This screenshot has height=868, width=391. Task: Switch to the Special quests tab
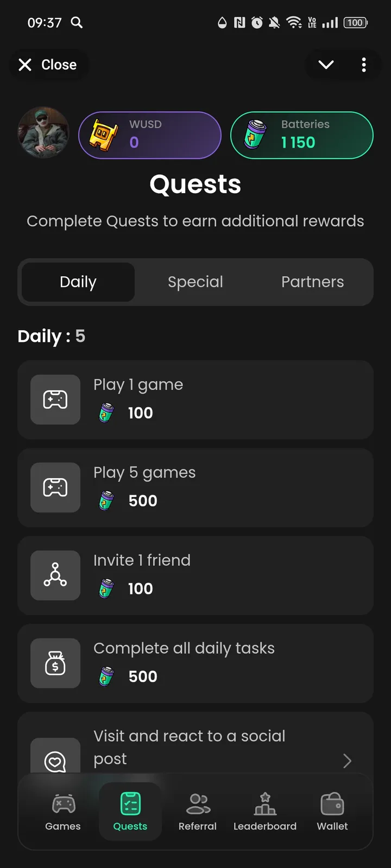[x=195, y=282]
